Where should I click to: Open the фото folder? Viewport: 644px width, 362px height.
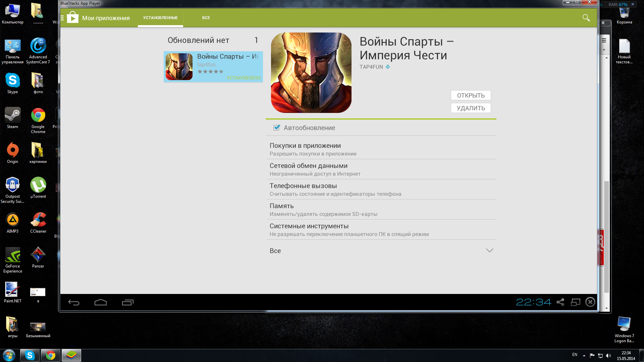click(38, 83)
